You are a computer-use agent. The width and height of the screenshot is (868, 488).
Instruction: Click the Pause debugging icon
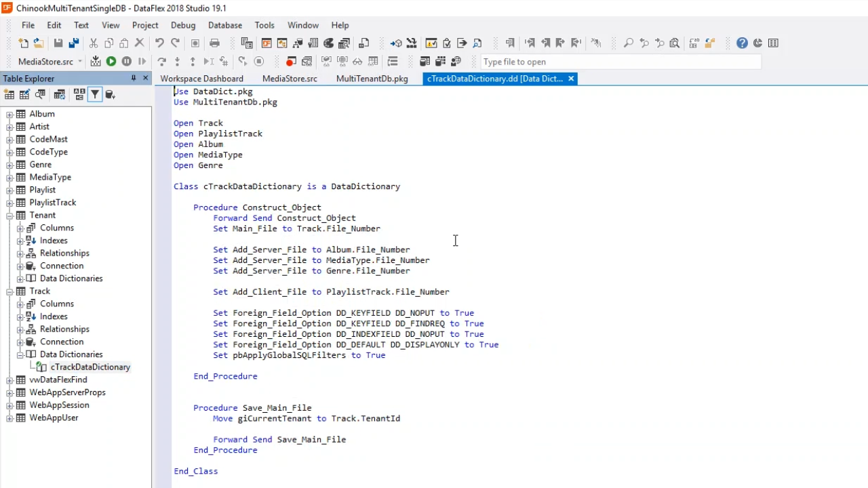127,62
